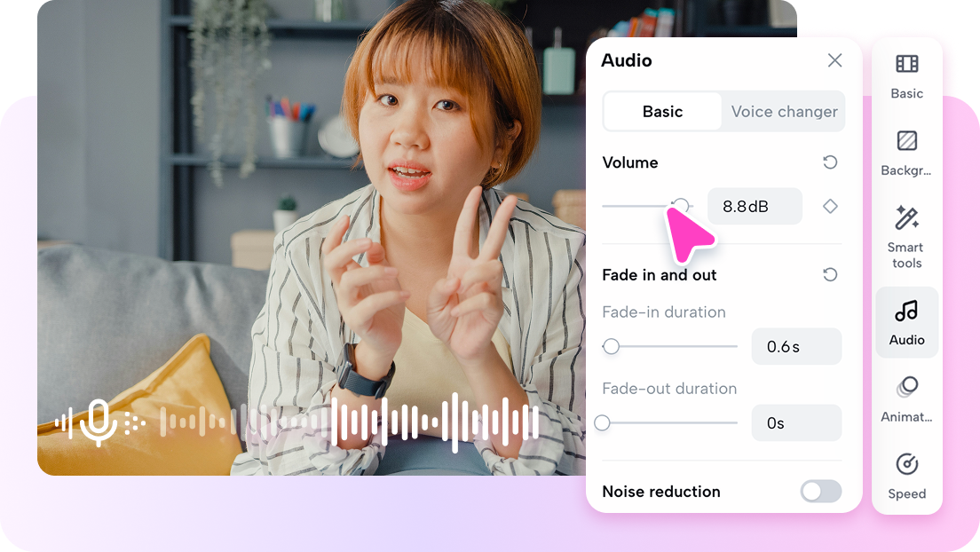Viewport: 980px width, 552px height.
Task: Click the Fade in and out heading
Action: pyautogui.click(x=660, y=275)
